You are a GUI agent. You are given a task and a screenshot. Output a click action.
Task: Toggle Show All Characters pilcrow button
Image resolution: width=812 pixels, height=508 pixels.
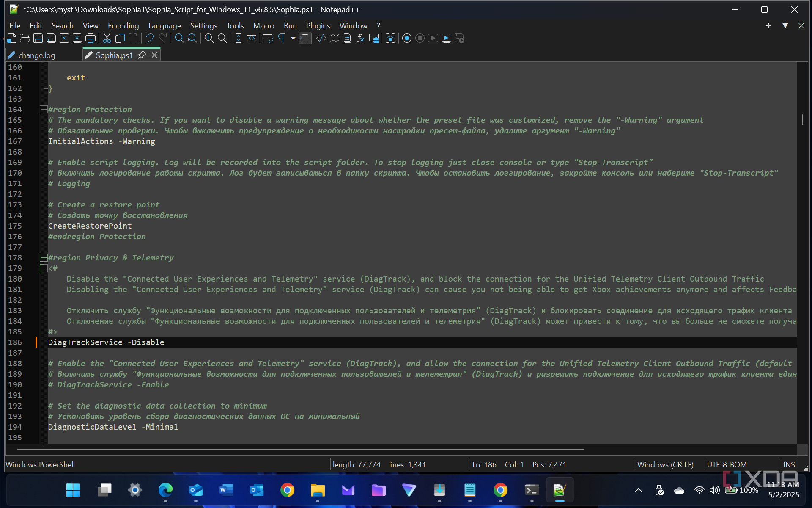tap(282, 39)
